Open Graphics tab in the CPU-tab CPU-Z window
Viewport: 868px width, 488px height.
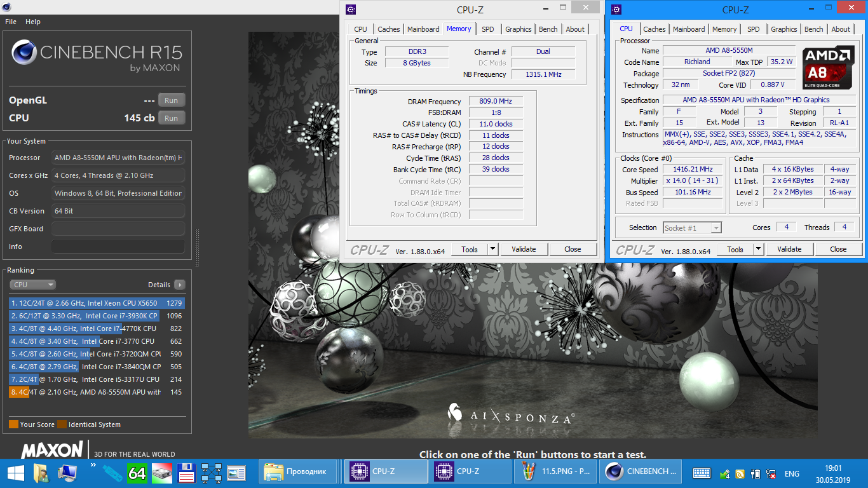click(784, 29)
